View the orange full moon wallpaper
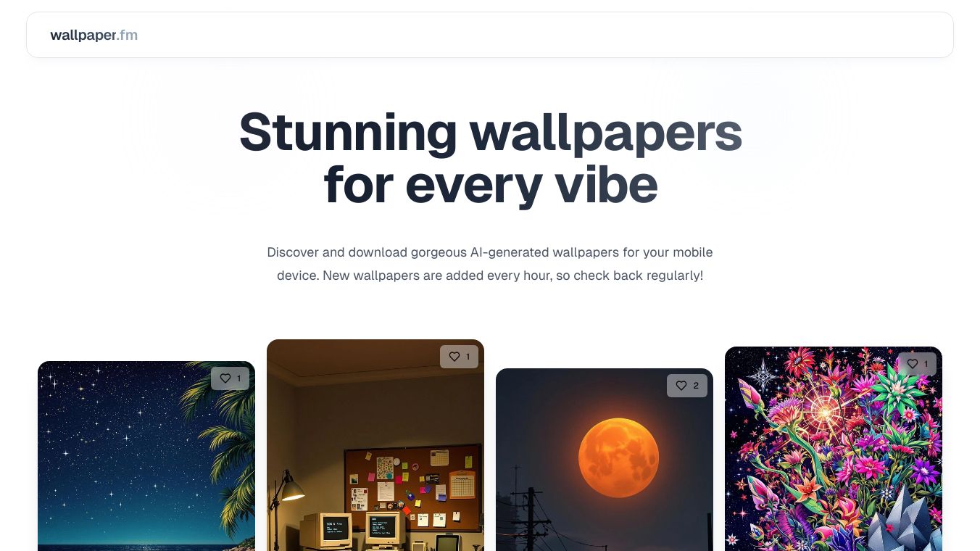This screenshot has width=980, height=551. (x=605, y=460)
